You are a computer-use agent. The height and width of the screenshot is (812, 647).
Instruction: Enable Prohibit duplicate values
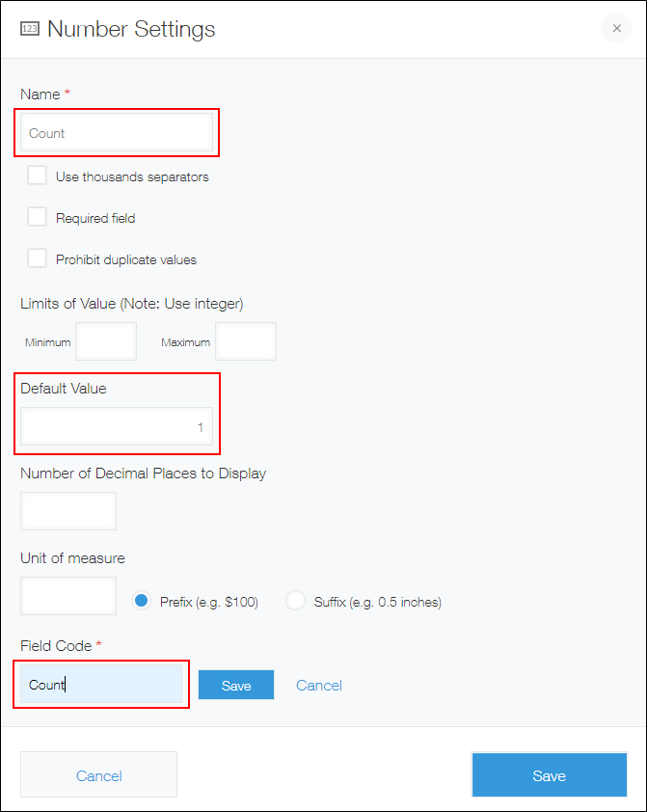point(37,257)
